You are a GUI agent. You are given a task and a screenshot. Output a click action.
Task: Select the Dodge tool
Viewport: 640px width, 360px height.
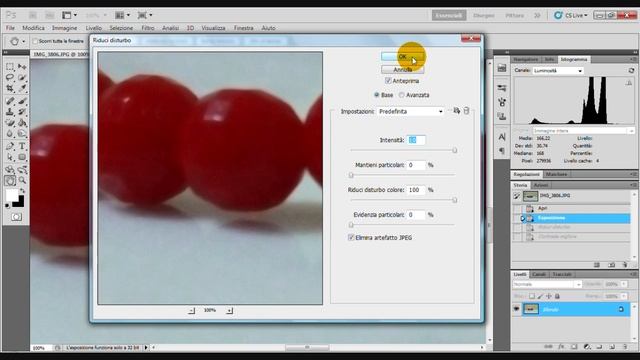22,133
